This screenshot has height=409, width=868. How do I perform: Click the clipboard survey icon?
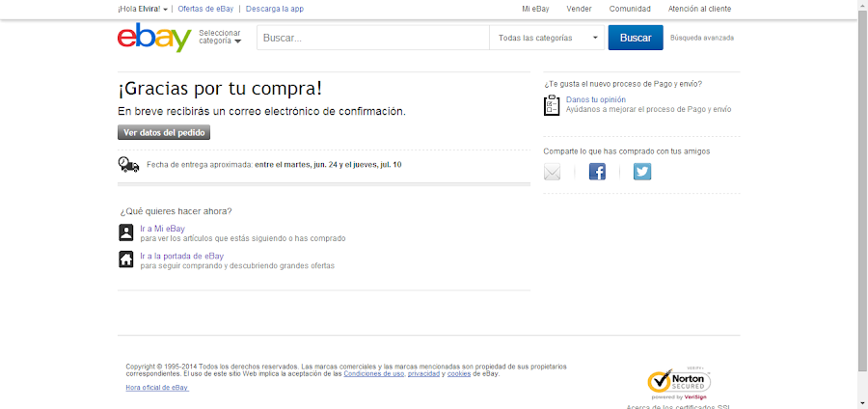click(552, 105)
